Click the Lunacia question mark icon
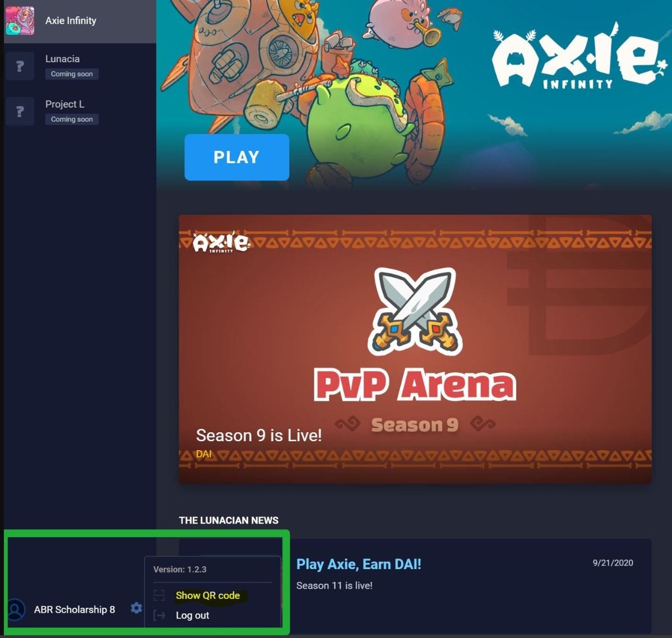Viewport: 672px width, 638px height. coord(20,66)
